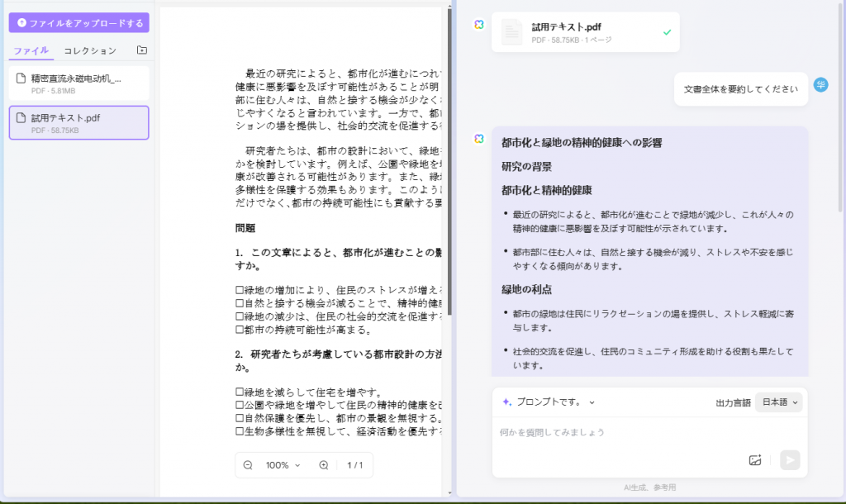The height and width of the screenshot is (504, 846).
Task: Open the 100% zoom level dropdown
Action: [283, 465]
